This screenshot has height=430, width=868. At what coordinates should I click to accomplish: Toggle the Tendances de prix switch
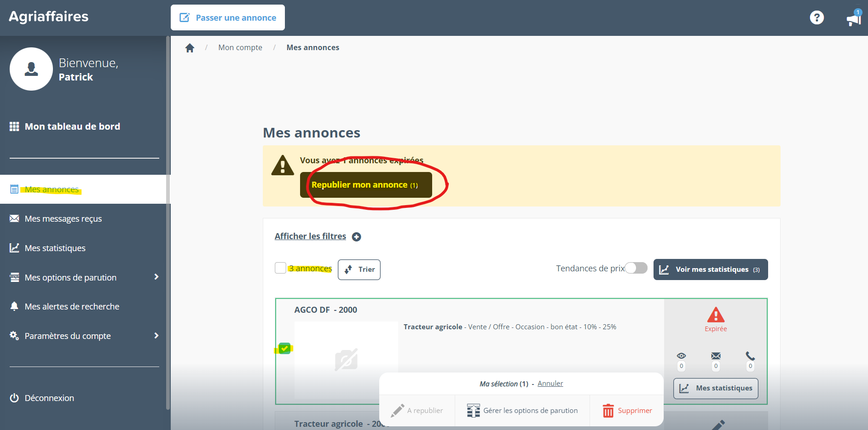(x=636, y=268)
